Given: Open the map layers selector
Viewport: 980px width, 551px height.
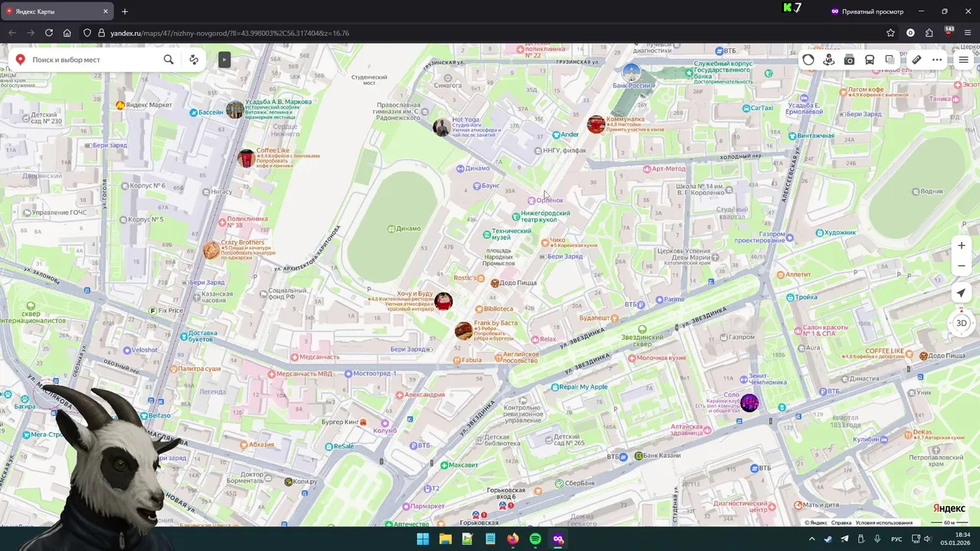Looking at the screenshot, I should click(890, 60).
